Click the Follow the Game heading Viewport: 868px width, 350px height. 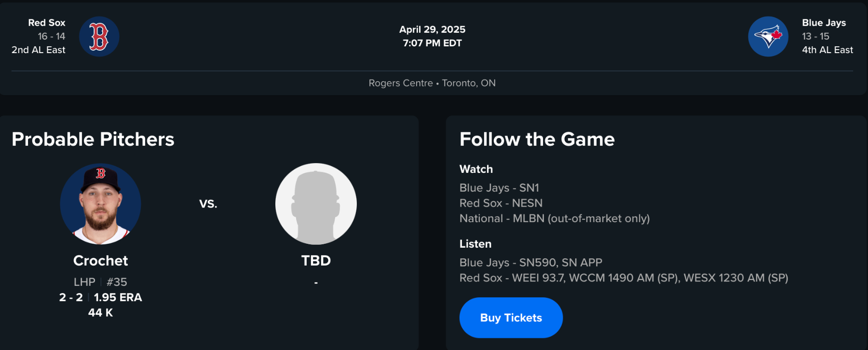[537, 140]
